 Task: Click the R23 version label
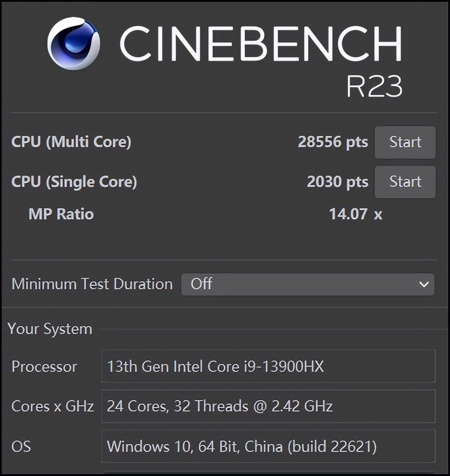coord(374,87)
